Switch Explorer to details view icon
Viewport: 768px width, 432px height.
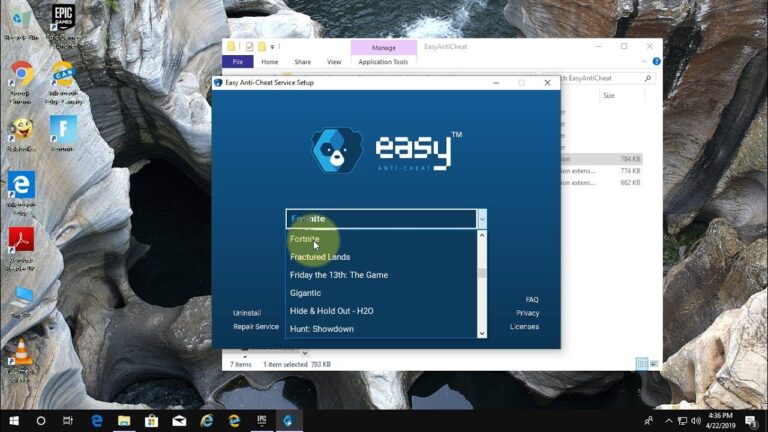[x=642, y=364]
